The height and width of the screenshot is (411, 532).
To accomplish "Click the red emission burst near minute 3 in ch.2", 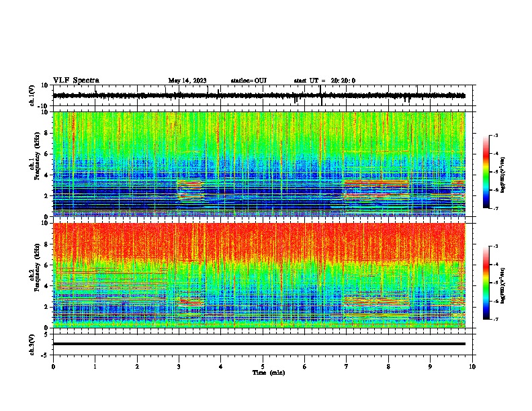I will pyautogui.click(x=191, y=302).
